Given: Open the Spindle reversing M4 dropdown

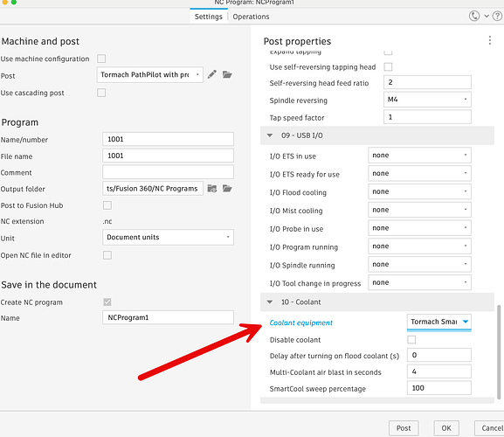Looking at the screenshot, I should tap(427, 100).
